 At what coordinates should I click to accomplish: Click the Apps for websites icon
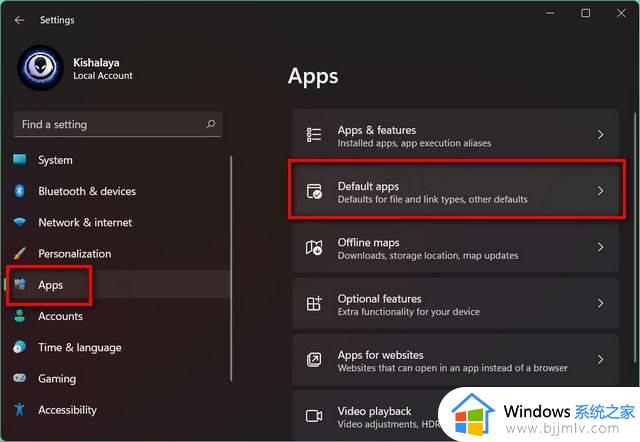(314, 360)
